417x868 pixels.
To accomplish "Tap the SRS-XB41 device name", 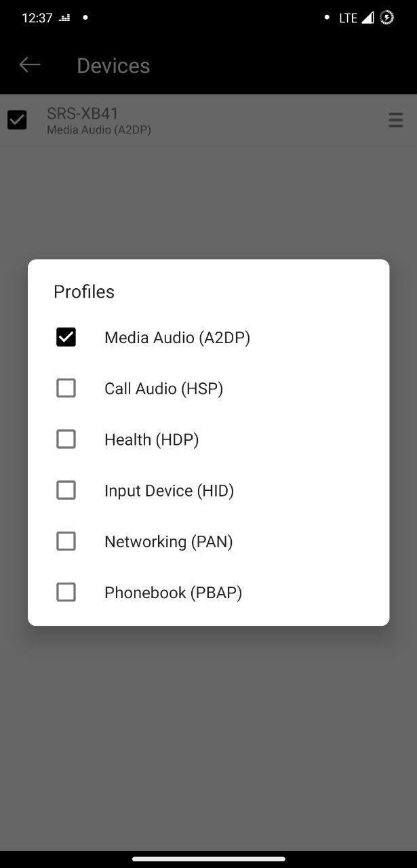I will tap(83, 113).
